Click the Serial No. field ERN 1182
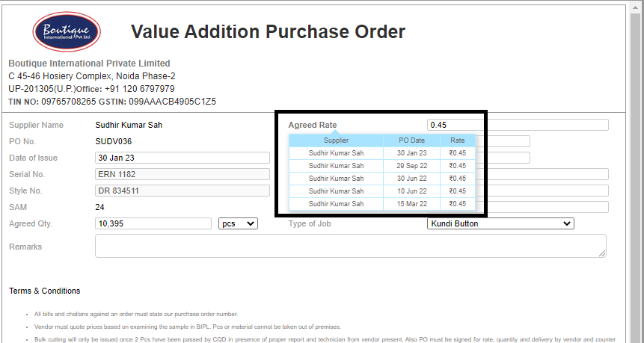This screenshot has width=644, height=343. [x=183, y=174]
